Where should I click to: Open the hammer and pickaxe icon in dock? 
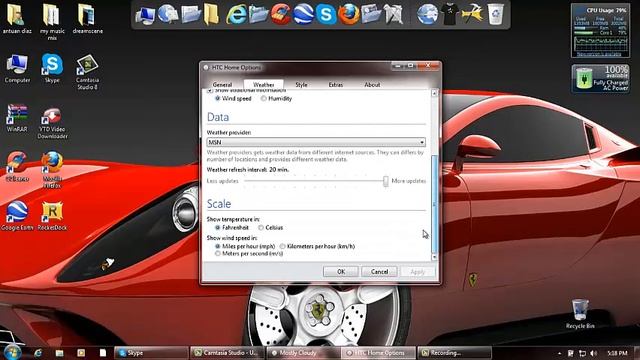click(472, 14)
